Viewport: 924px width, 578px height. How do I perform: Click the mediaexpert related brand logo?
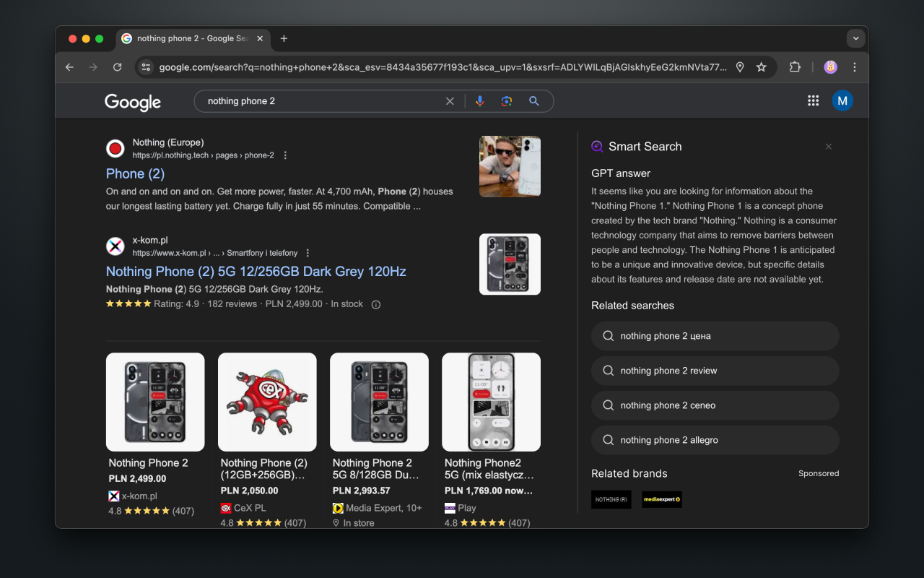pos(662,499)
